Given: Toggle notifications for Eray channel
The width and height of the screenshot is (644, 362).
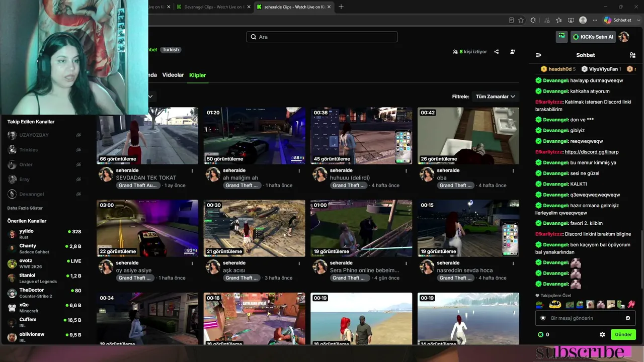Looking at the screenshot, I should (78, 179).
